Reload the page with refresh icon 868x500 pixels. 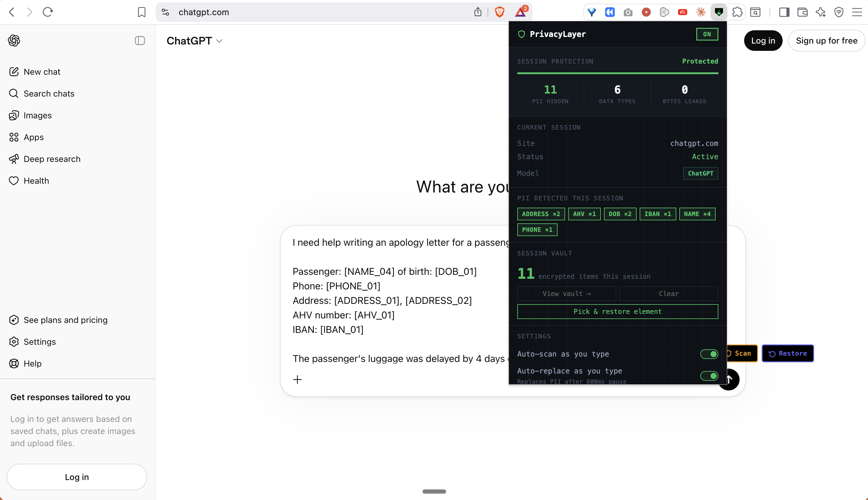tap(48, 12)
